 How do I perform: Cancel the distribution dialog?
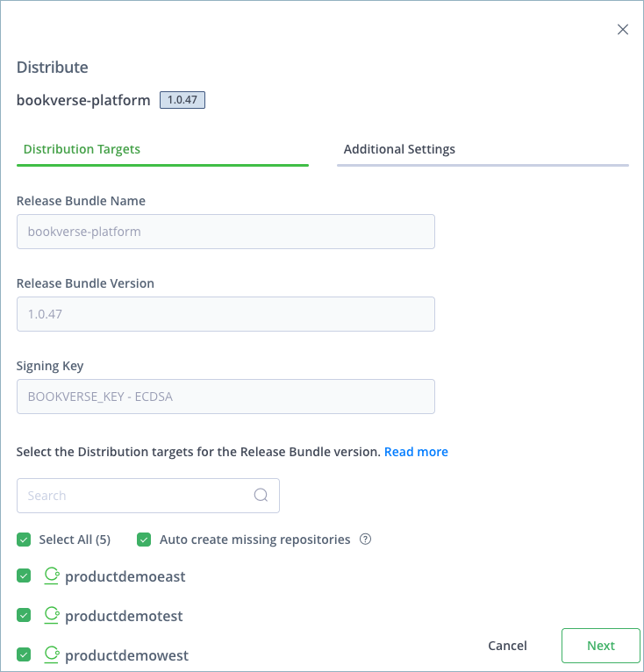tap(507, 646)
